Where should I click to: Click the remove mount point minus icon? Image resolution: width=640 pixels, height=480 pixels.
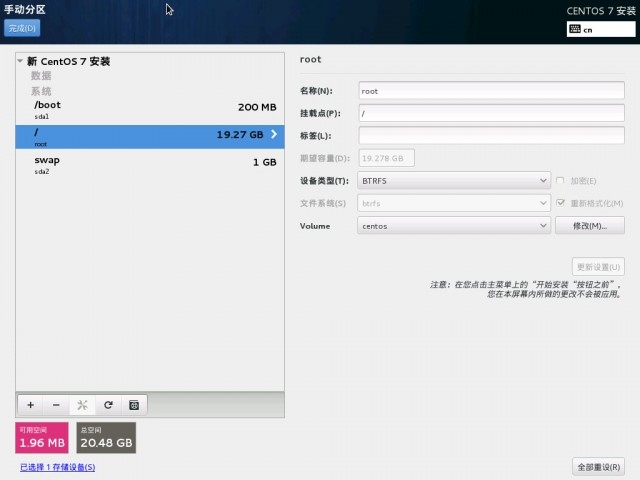pyautogui.click(x=56, y=405)
